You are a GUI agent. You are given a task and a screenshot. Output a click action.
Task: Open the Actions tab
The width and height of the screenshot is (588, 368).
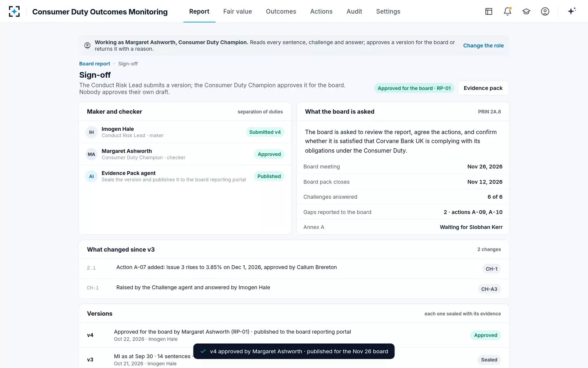(321, 11)
